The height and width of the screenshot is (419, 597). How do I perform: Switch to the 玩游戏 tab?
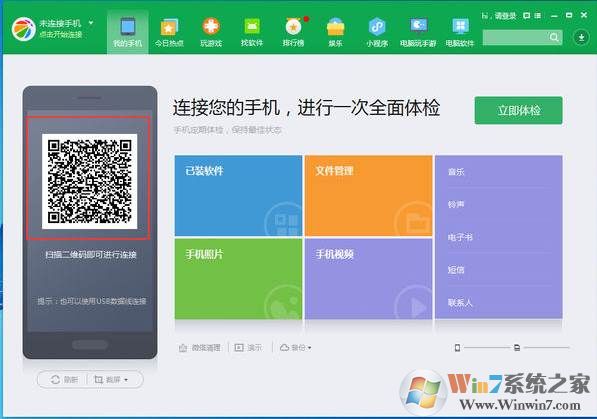[211, 32]
